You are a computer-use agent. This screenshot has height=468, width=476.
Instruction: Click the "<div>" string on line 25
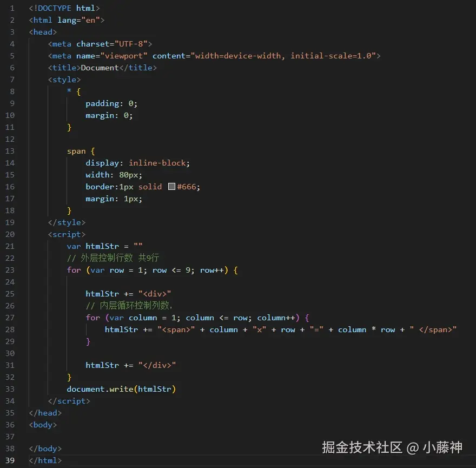click(155, 294)
